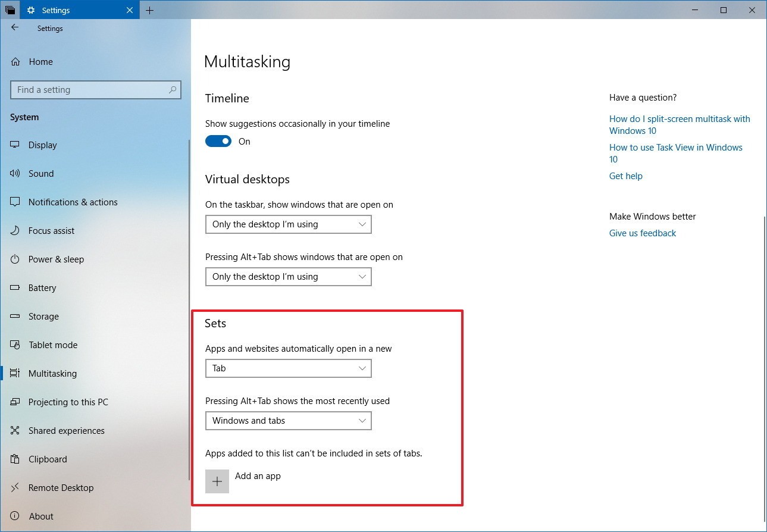The image size is (767, 532).
Task: Open the Get help link
Action: [x=625, y=176]
